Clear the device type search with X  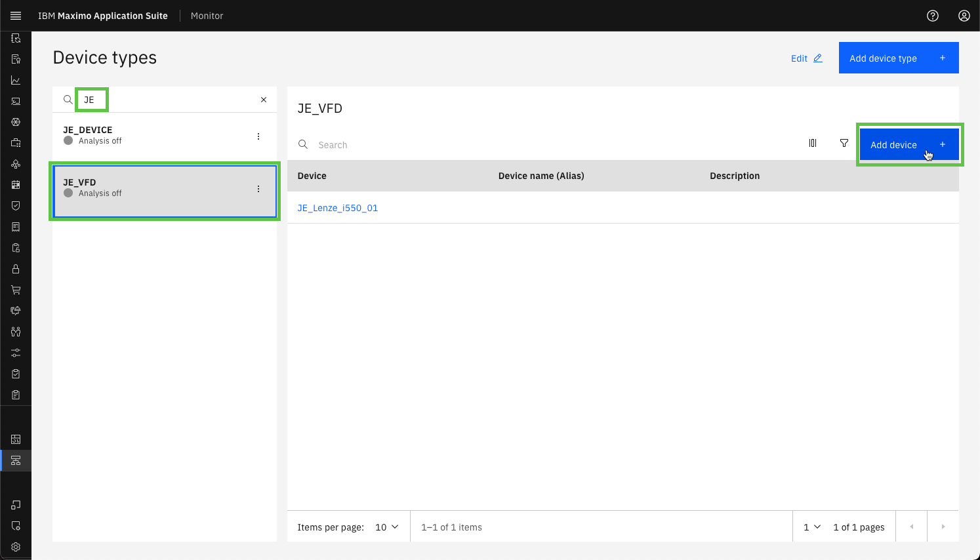(264, 100)
